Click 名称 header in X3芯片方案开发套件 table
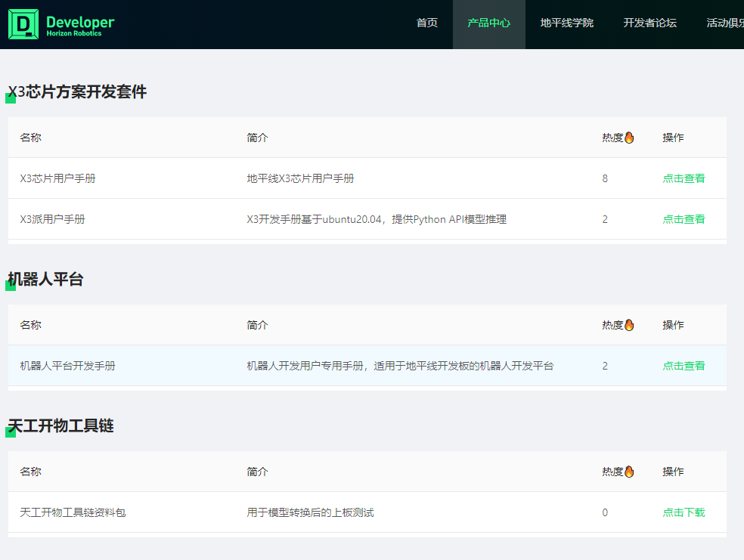This screenshot has width=744, height=560. pyautogui.click(x=31, y=138)
